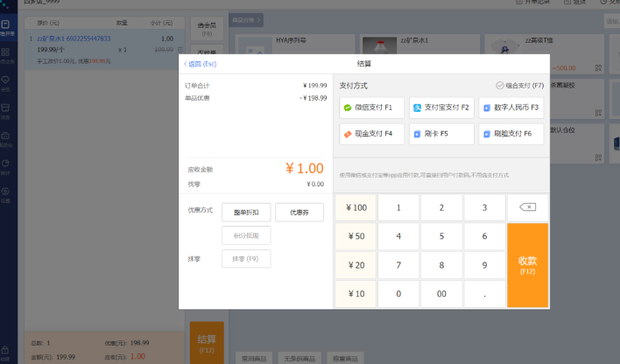This screenshot has height=364, width=620.
Task: Click the round-off button (抹零 F9)
Action: point(246,258)
